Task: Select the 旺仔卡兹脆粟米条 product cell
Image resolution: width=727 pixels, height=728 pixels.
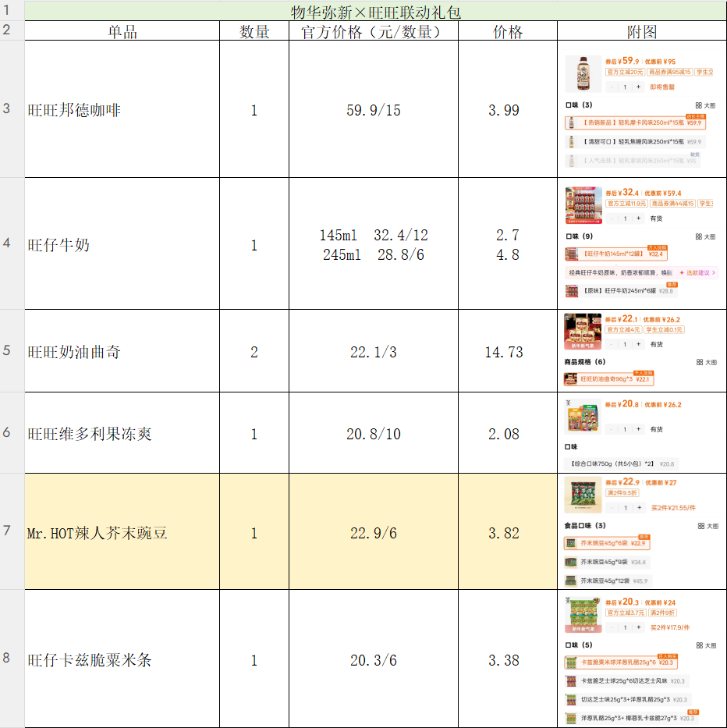Action: click(122, 659)
